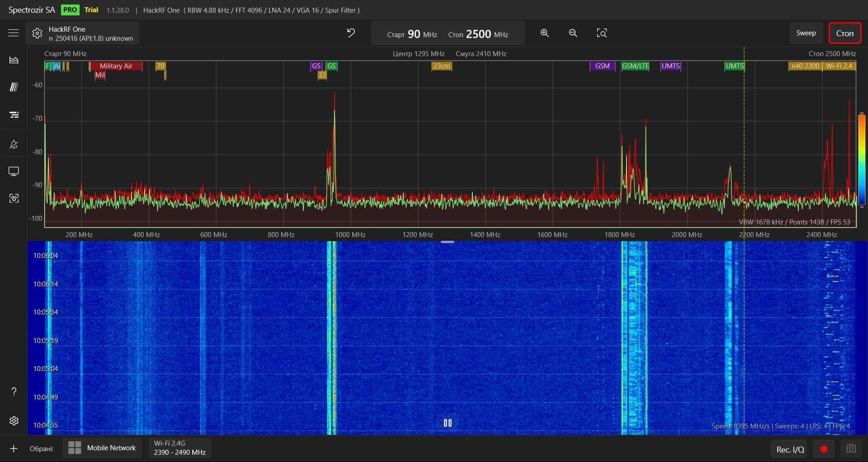
Task: Click the Ai band label
Action: pos(57,66)
